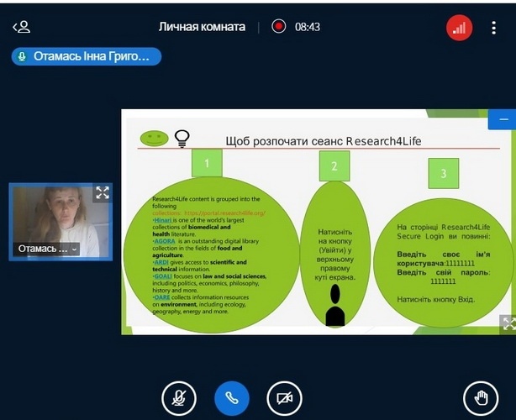Minimize the presentation with the blue button

coord(504,120)
